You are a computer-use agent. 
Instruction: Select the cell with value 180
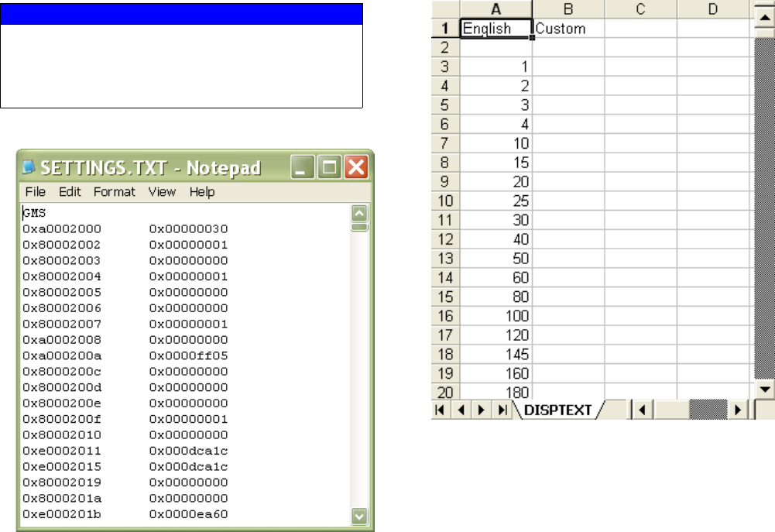point(496,392)
